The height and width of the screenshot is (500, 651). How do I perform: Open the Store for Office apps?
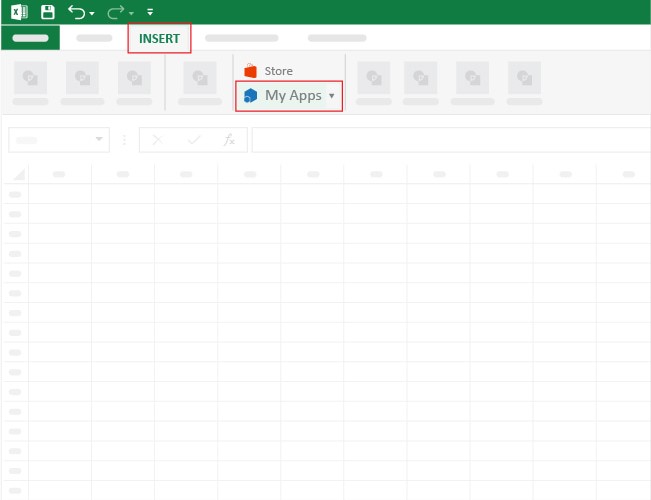point(269,71)
